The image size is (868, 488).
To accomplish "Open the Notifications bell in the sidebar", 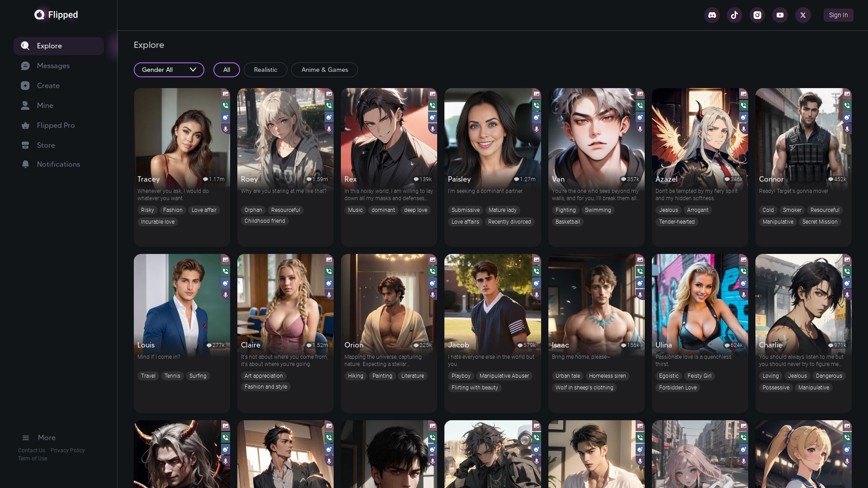I will (26, 164).
